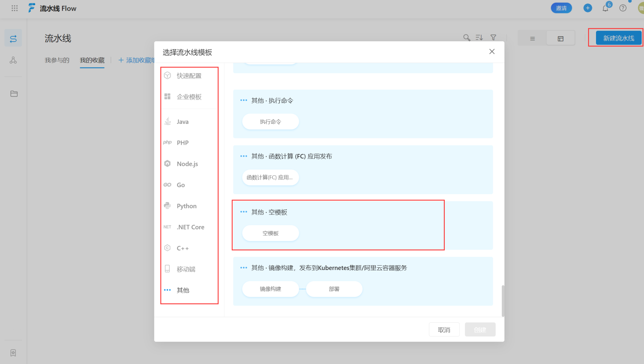This screenshot has width=644, height=364.
Task: Choose the Java template category
Action: 182,122
